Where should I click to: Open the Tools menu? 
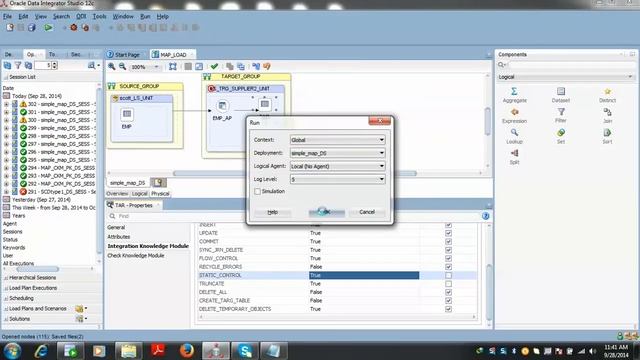(99, 16)
